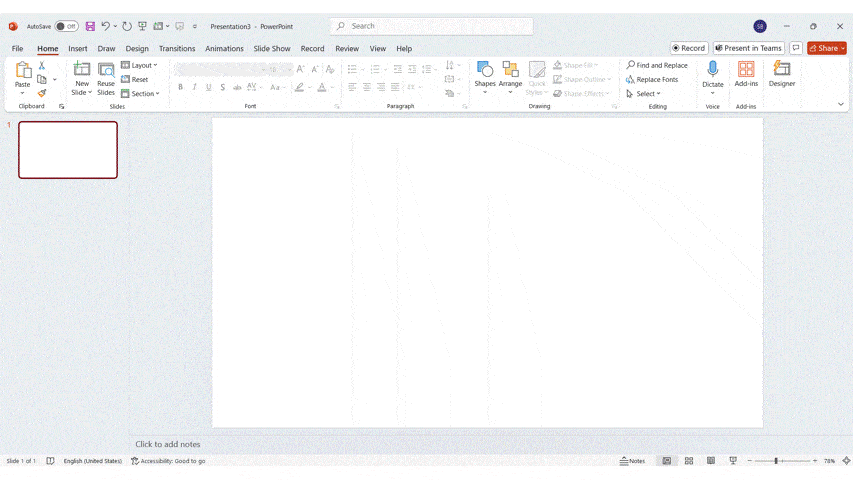Copy selection icon in Clipboard group
Screen dimensions: 853x480
[42, 79]
